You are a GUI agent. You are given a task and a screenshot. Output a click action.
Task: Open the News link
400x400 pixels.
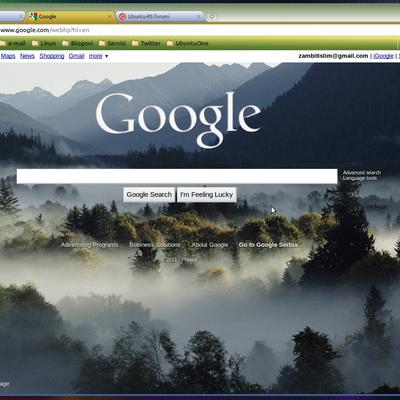coord(27,56)
